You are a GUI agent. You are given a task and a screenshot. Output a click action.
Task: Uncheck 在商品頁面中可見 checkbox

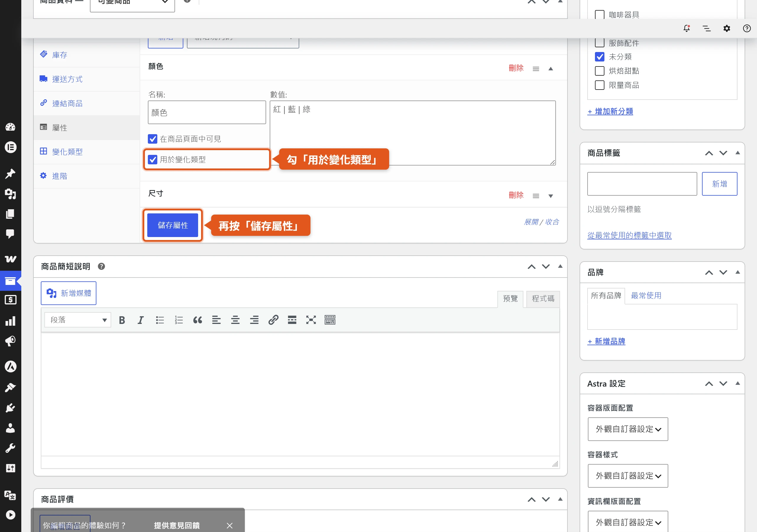(x=152, y=139)
